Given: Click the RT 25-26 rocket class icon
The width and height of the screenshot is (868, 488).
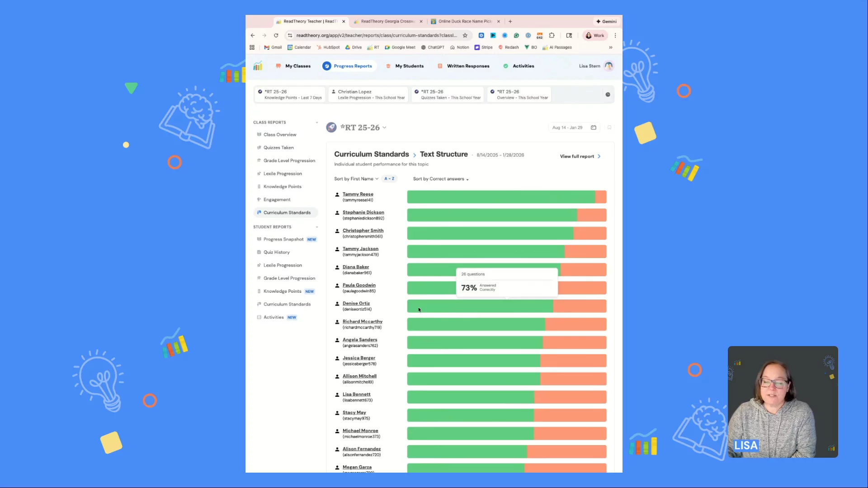Looking at the screenshot, I should pyautogui.click(x=331, y=127).
